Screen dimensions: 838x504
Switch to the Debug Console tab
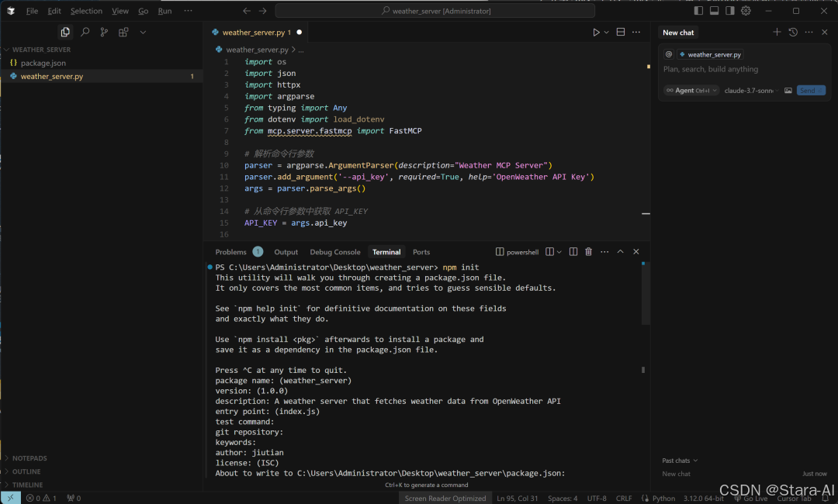tap(335, 252)
